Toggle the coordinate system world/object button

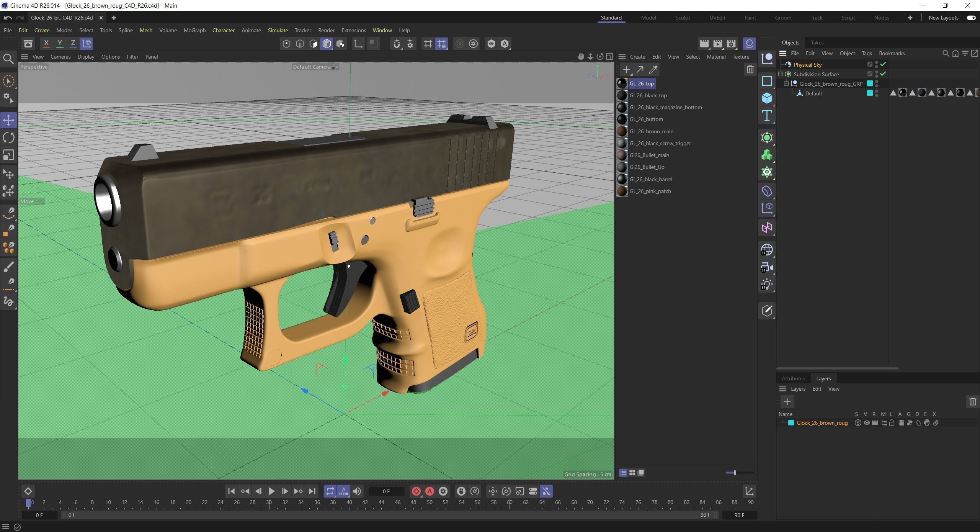click(87, 43)
